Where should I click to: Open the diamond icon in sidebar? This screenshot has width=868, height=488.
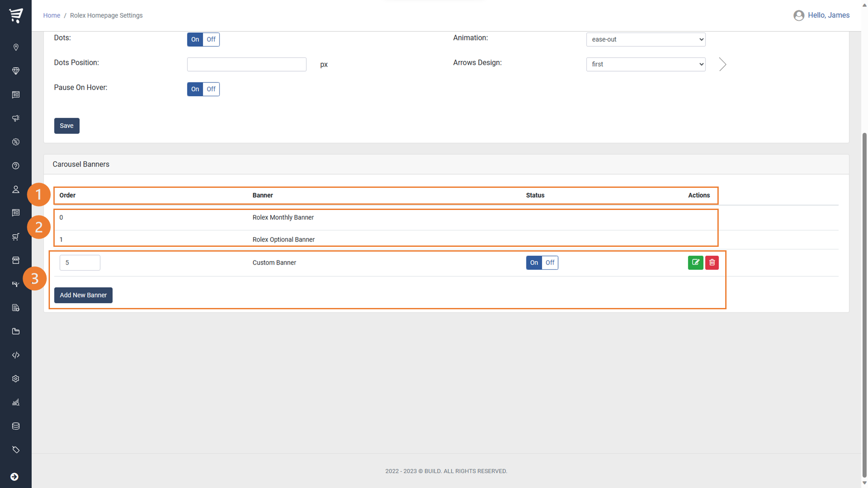16,71
